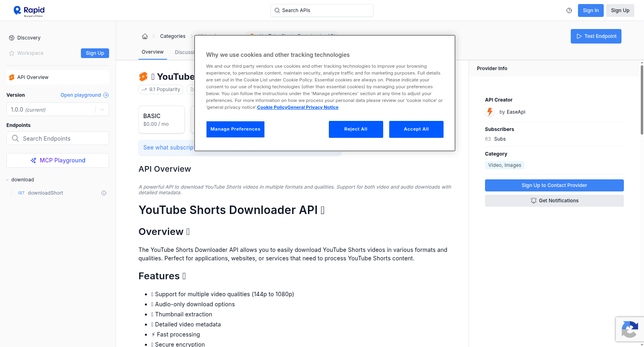
Task: Click the API Overview orange icon
Action: pos(12,77)
